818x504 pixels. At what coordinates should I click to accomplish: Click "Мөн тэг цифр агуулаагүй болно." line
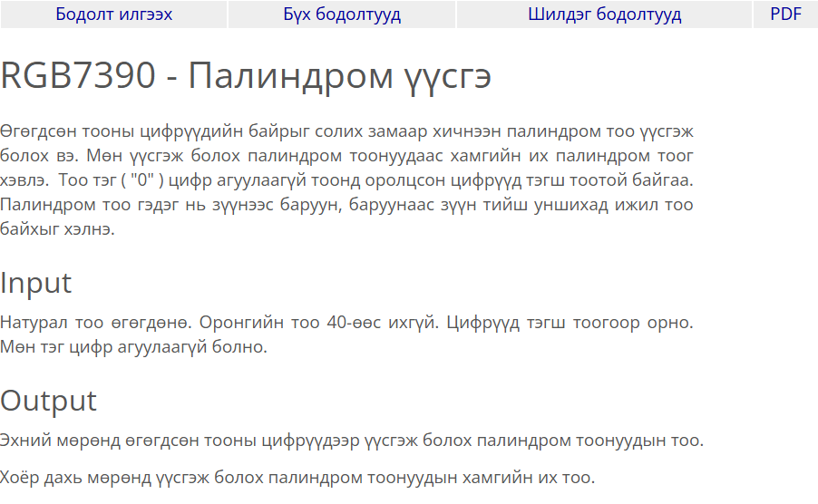[134, 347]
